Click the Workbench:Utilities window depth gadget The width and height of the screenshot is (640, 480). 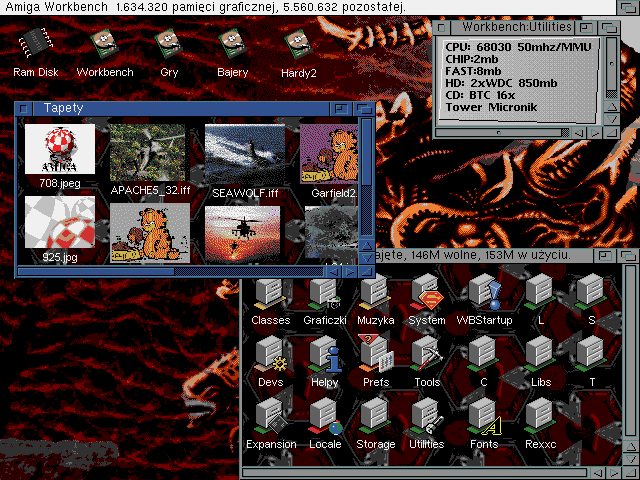coord(609,28)
